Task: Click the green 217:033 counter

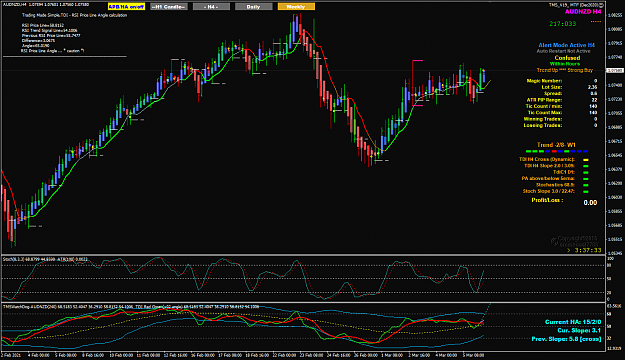Action: [562, 24]
